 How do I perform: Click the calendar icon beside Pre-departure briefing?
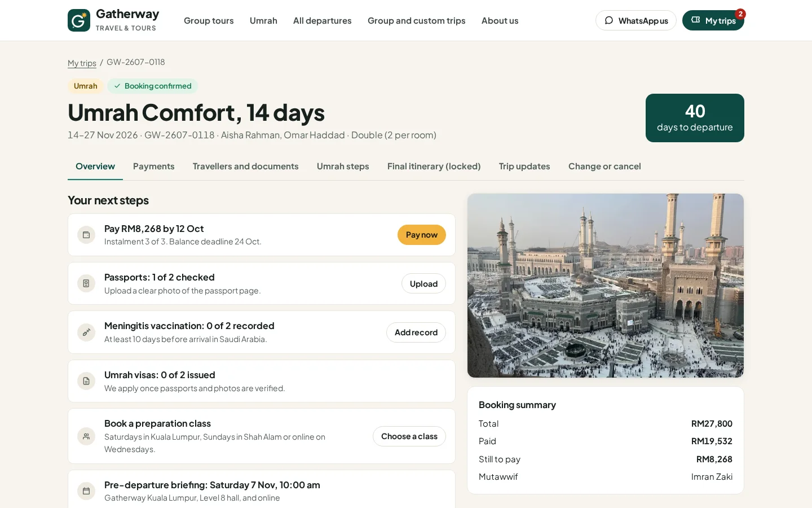click(x=86, y=491)
